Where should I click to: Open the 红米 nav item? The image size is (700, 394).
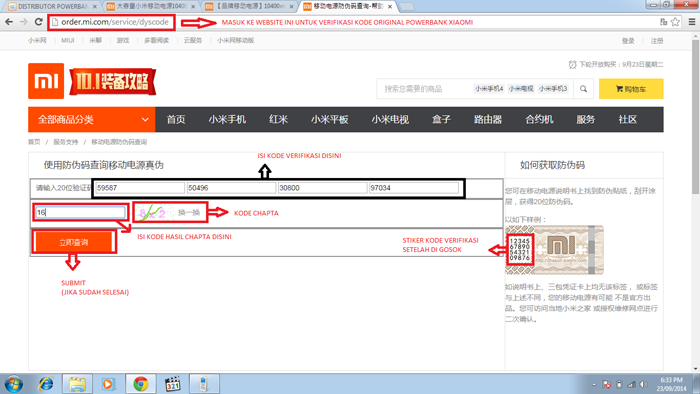(x=279, y=120)
